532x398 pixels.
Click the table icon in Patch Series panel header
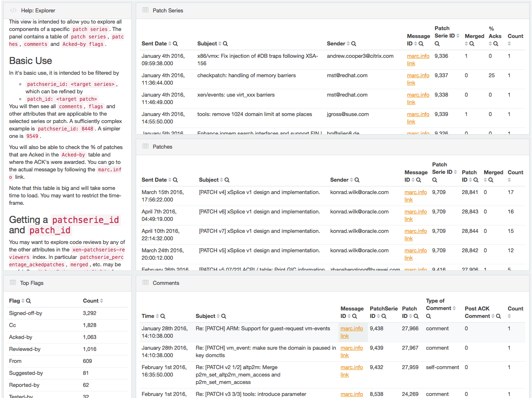(146, 10)
